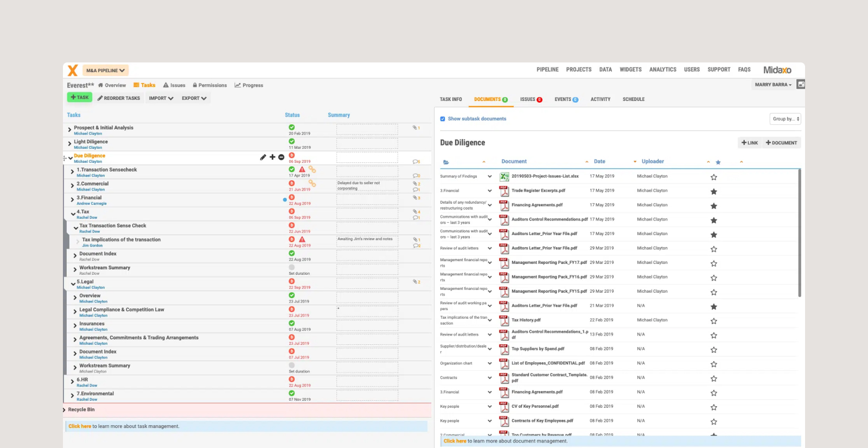Unstar Auditors Control Recommendations.pdf dated 17 May
868x448 pixels.
tap(714, 220)
